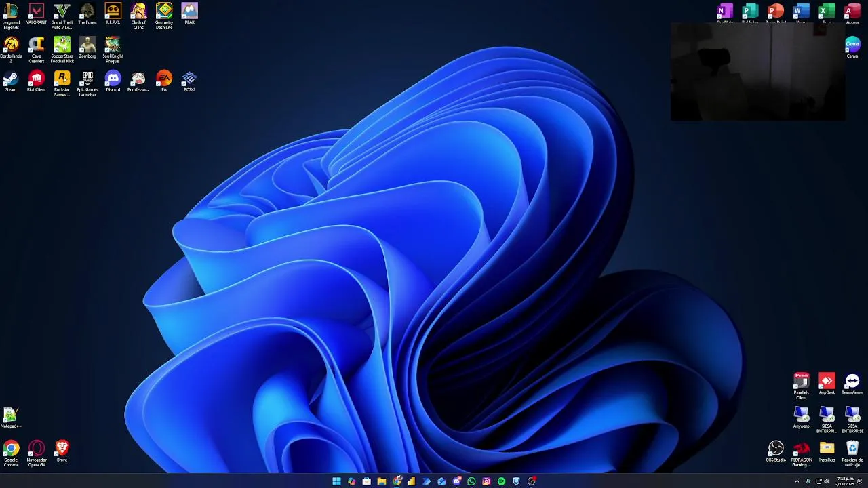Select the PCSX2 emulator icon

(x=189, y=82)
